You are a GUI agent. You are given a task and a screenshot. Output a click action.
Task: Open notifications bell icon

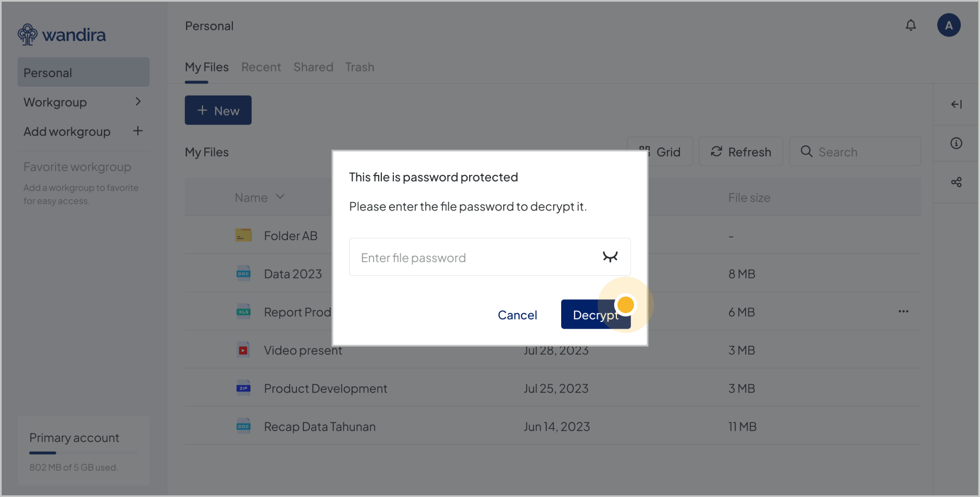point(910,25)
